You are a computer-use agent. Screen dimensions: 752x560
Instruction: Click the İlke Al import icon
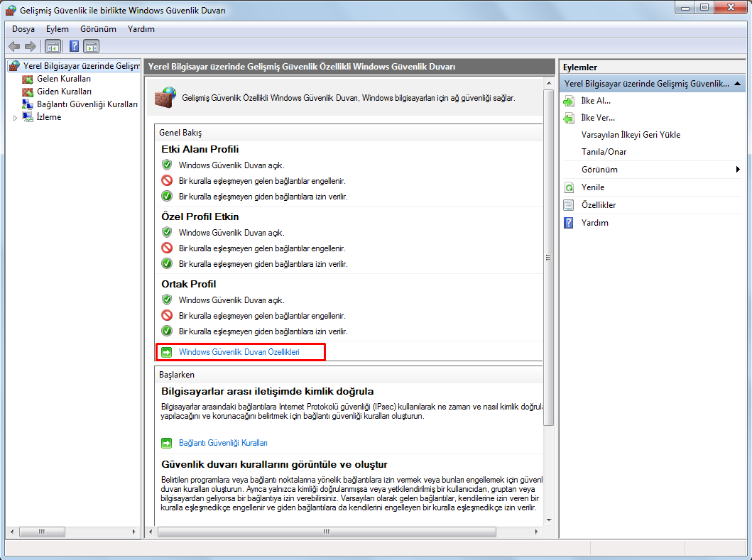click(x=569, y=101)
